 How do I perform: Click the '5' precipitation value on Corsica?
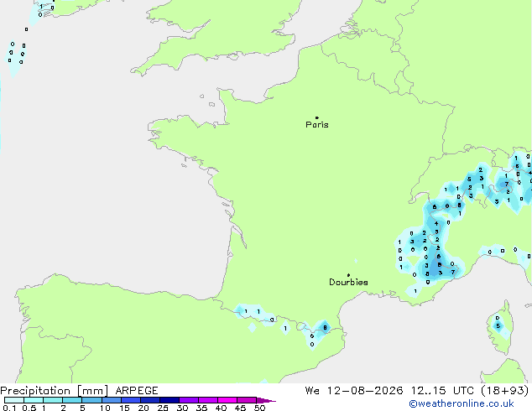(x=498, y=326)
